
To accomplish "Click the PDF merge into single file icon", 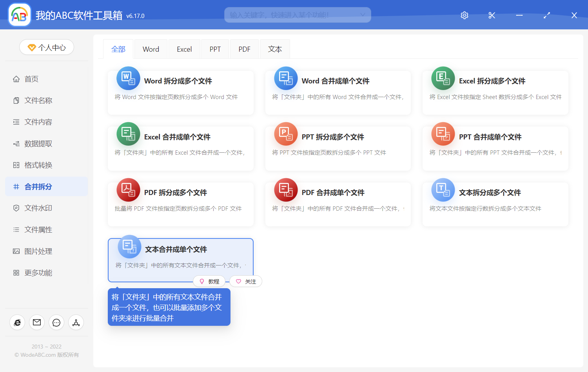I will (286, 190).
